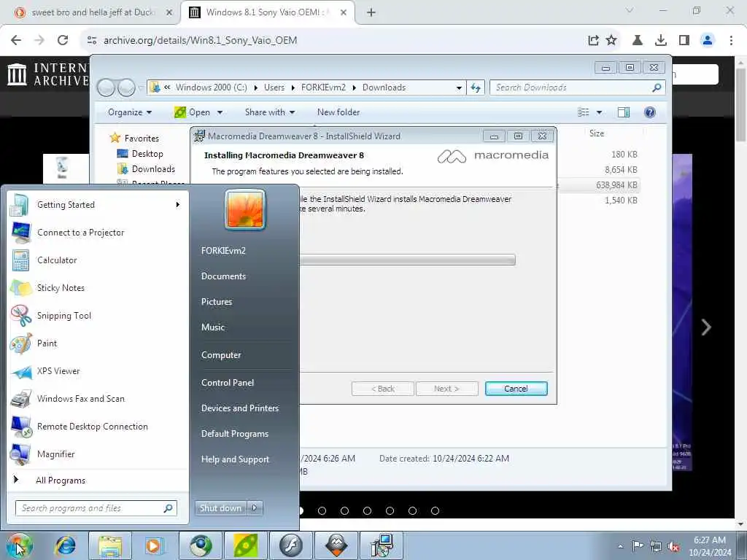Click the Search Downloads field

578,87
